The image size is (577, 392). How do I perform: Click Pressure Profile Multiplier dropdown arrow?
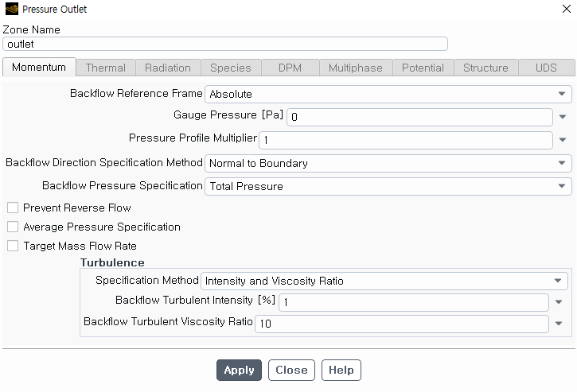tap(563, 140)
